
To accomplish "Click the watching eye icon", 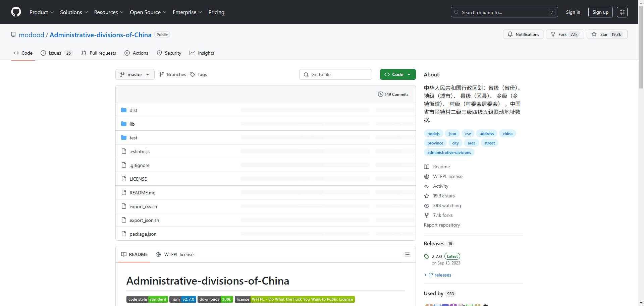I will [427, 205].
